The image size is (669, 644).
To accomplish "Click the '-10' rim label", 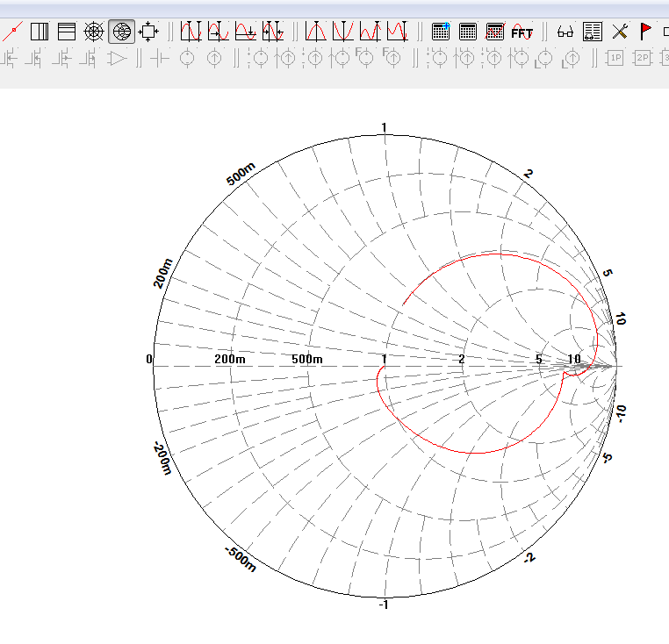I will coord(621,413).
